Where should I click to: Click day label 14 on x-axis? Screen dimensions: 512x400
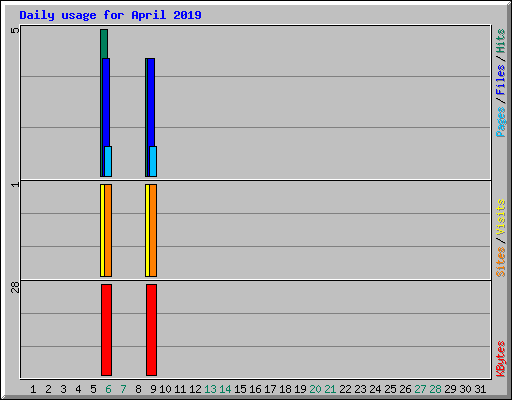[x=225, y=389]
